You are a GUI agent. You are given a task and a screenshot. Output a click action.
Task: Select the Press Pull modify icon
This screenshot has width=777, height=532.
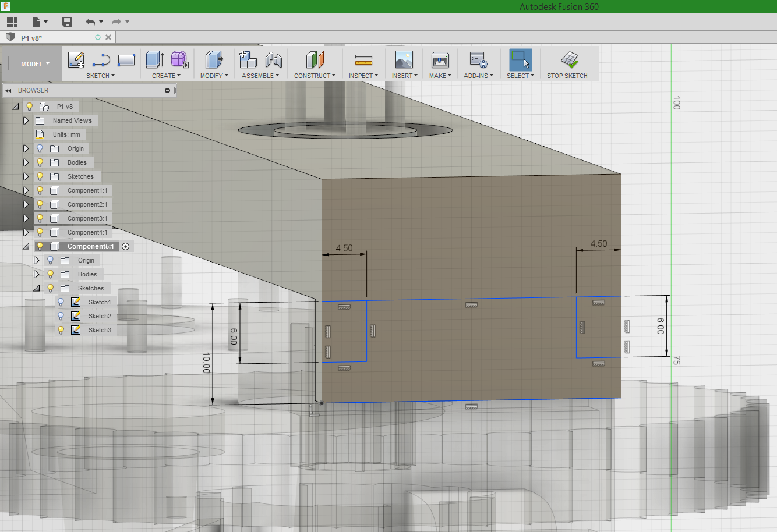pyautogui.click(x=214, y=59)
